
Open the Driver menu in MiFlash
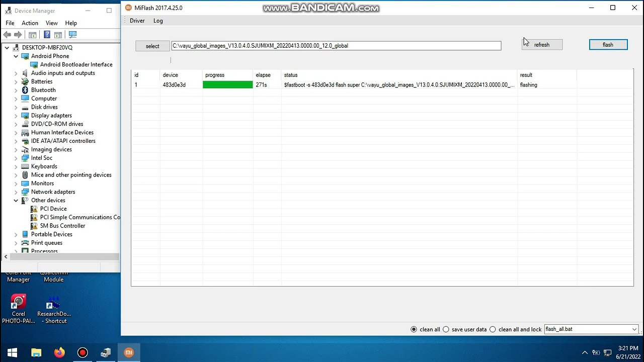137,21
